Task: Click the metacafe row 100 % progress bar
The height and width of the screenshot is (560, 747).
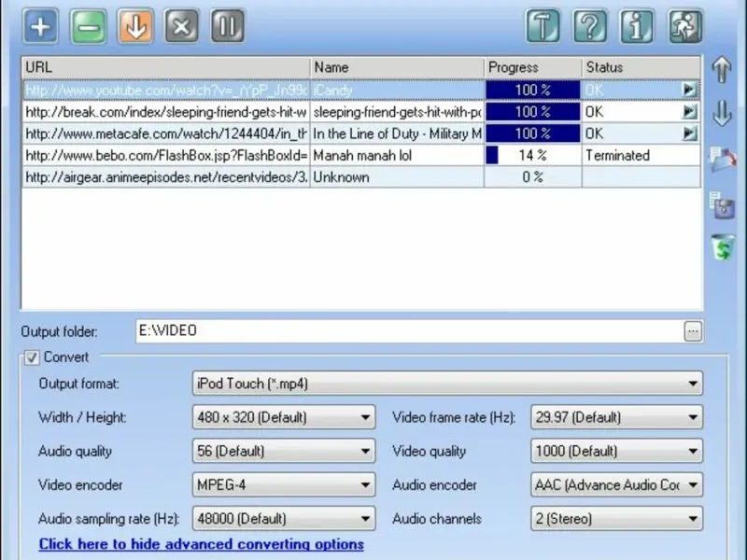Action: pyautogui.click(x=533, y=133)
